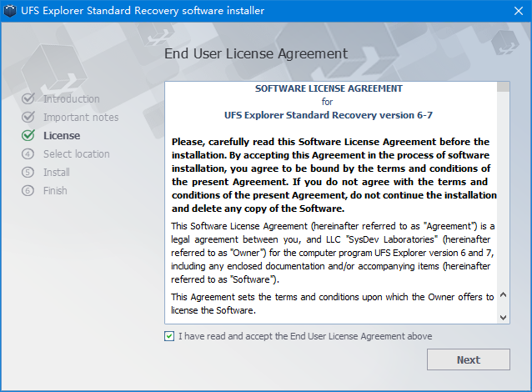Click the step 5 circle icon
Viewport: 532px width, 392px height.
28,173
